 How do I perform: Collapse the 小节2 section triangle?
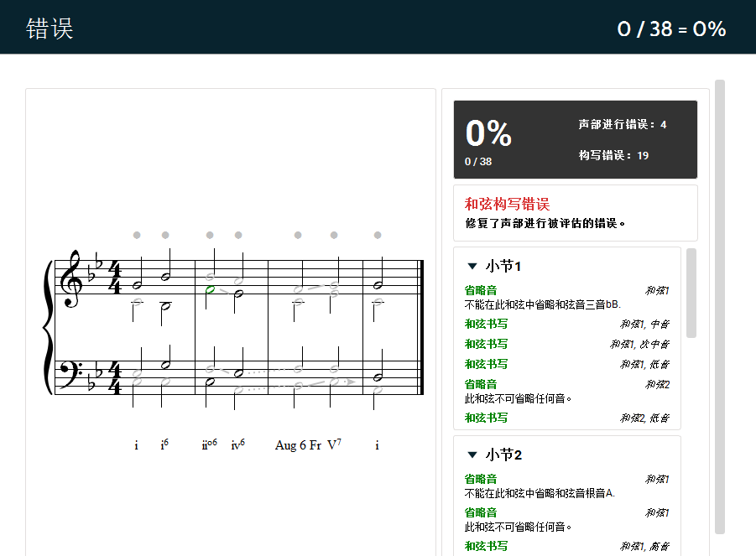point(472,455)
